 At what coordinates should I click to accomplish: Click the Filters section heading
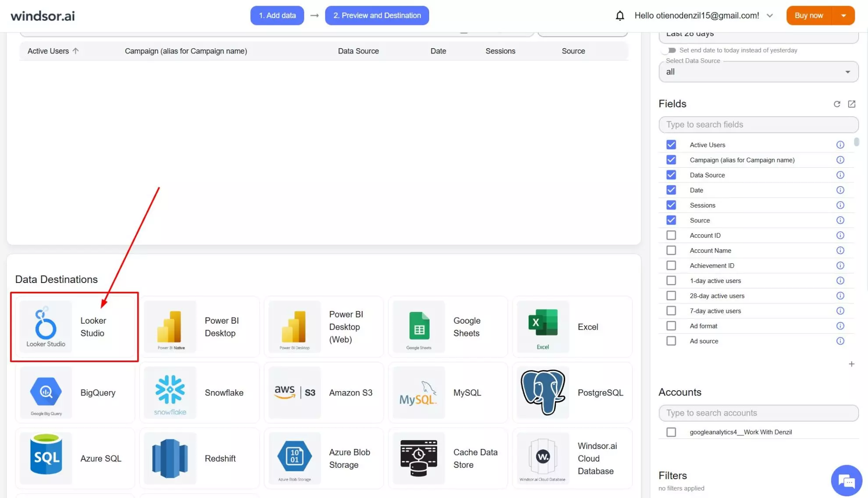672,475
